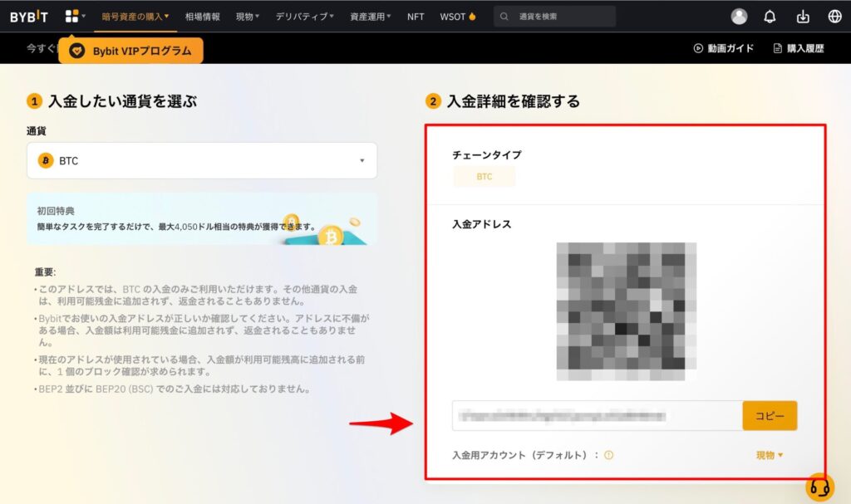Expand the 現物 navigation menu
This screenshot has height=504, width=851.
coord(248,17)
